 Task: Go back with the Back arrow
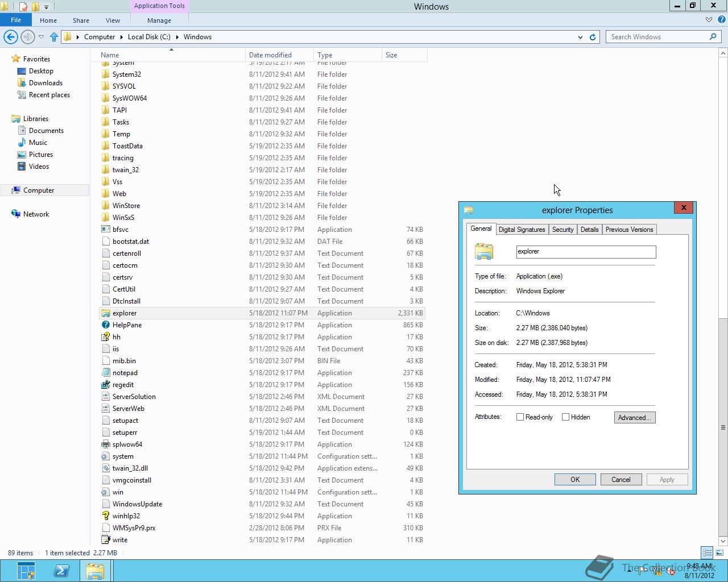click(10, 37)
